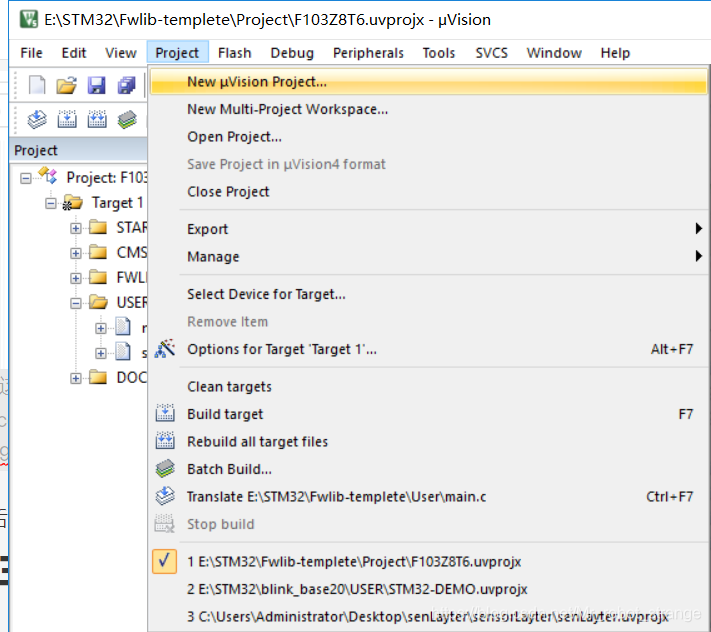The height and width of the screenshot is (632, 711).
Task: Choose Batch Build... entry
Action: [429, 469]
